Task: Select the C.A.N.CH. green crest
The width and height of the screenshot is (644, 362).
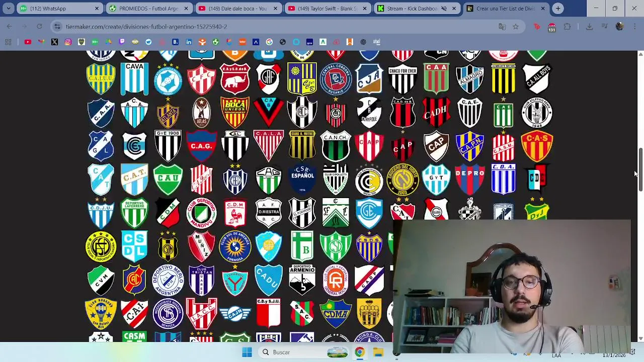Action: 336,146
